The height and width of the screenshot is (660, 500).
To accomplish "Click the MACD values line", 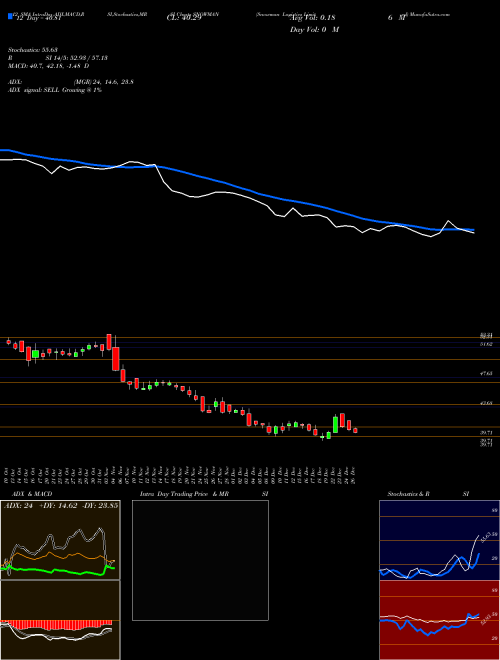I will (49, 66).
